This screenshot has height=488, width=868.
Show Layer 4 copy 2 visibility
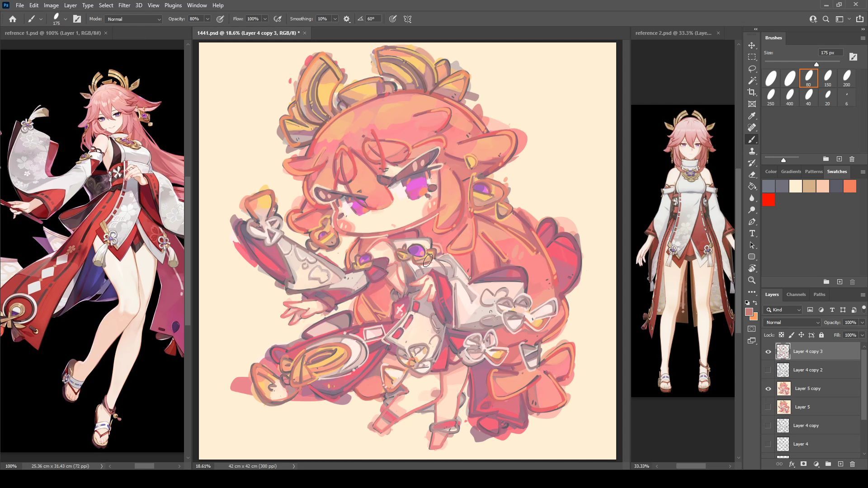768,370
